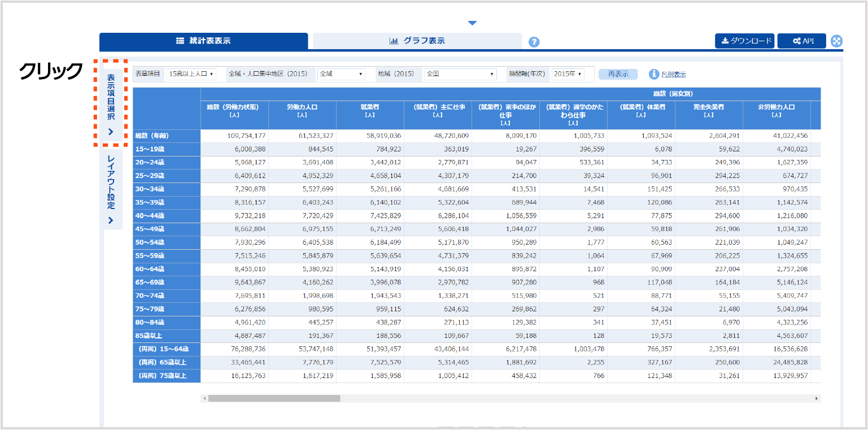Click the horizontal scrollbar thumb

(274, 398)
